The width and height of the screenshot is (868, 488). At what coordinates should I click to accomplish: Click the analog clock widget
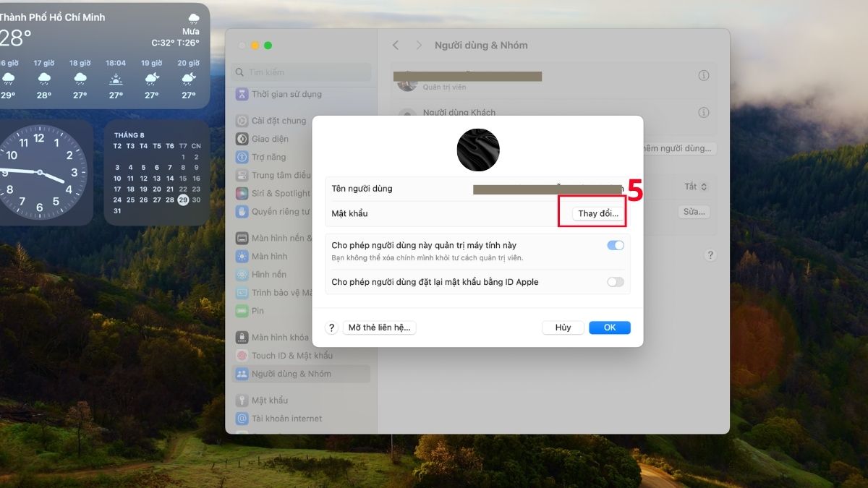pyautogui.click(x=40, y=172)
